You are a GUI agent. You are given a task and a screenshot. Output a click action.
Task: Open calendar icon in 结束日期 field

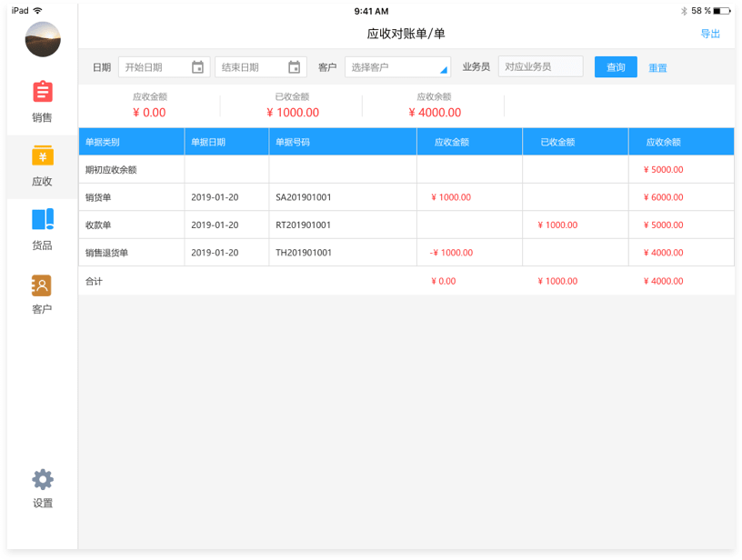(x=294, y=67)
